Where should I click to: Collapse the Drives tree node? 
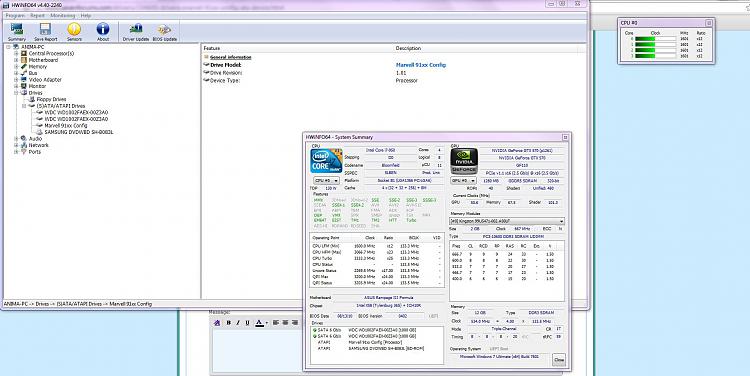16,93
